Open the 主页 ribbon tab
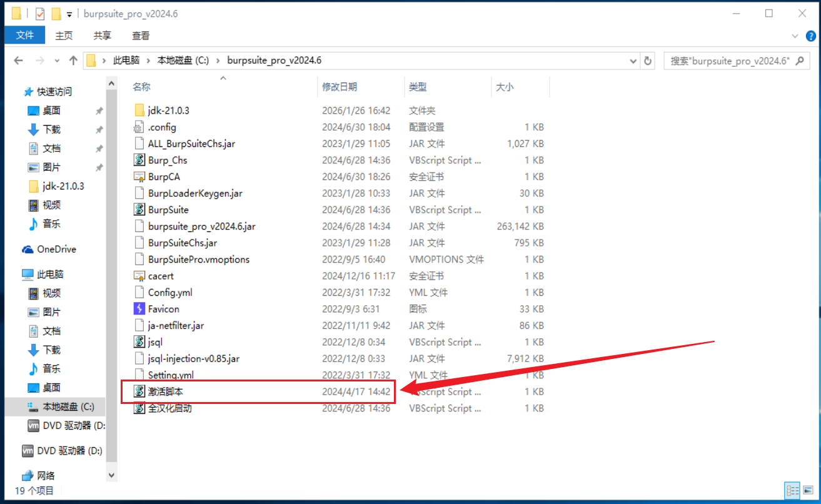The width and height of the screenshot is (821, 504). coord(64,36)
